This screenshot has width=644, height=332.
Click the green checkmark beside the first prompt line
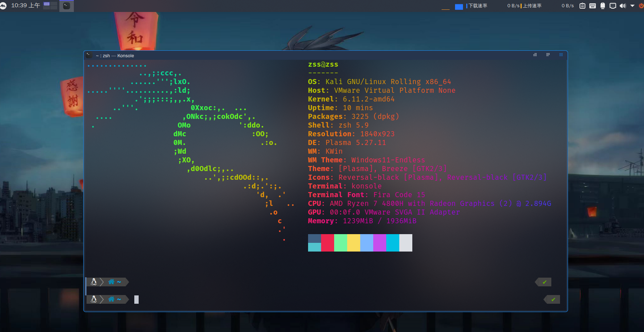coord(543,282)
